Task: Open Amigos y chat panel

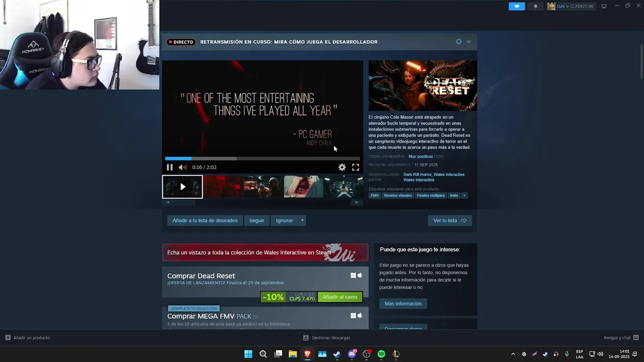Action: coord(621,338)
